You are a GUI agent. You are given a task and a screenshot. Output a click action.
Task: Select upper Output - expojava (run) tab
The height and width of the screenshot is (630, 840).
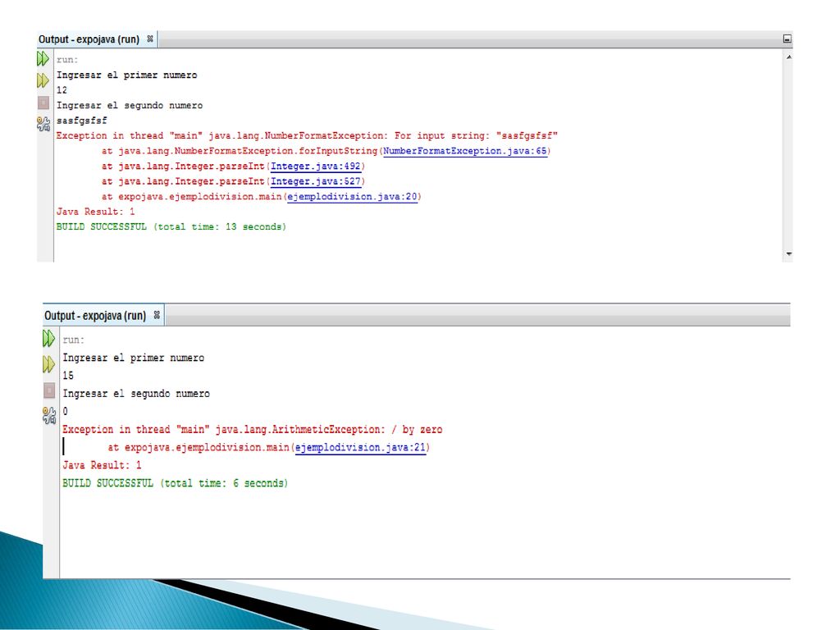pyautogui.click(x=89, y=39)
